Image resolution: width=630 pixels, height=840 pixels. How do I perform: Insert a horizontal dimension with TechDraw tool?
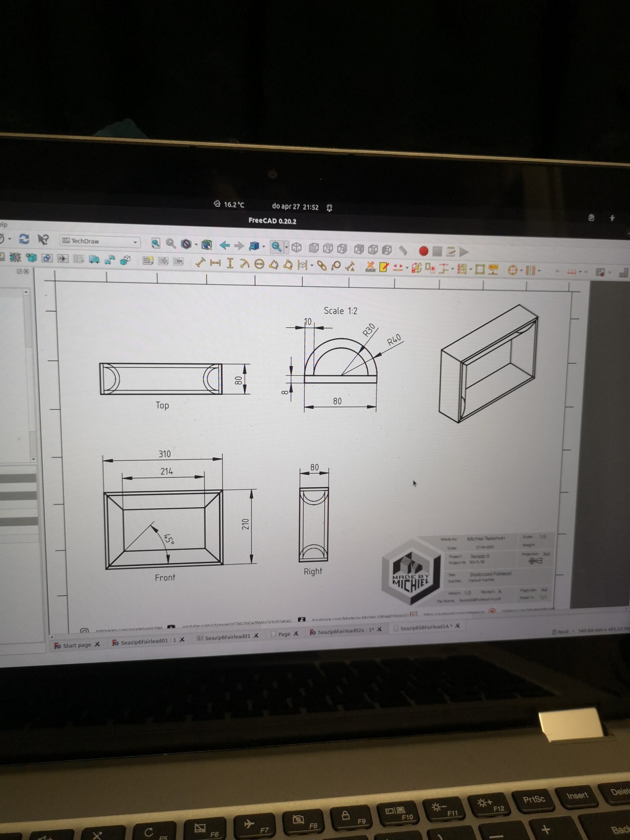click(215, 263)
